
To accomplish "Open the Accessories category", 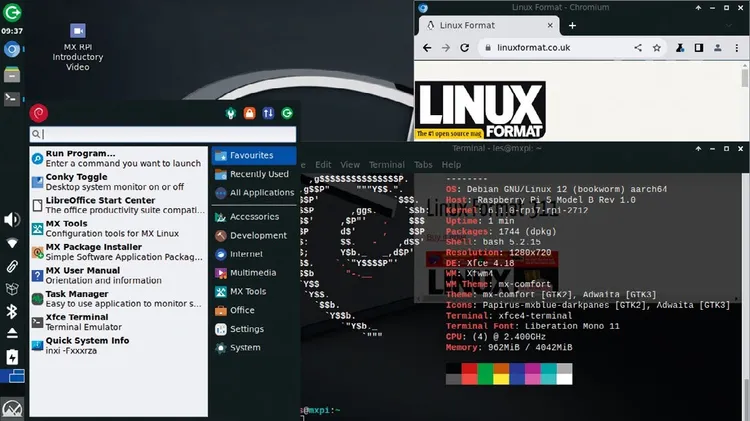I will click(x=254, y=217).
